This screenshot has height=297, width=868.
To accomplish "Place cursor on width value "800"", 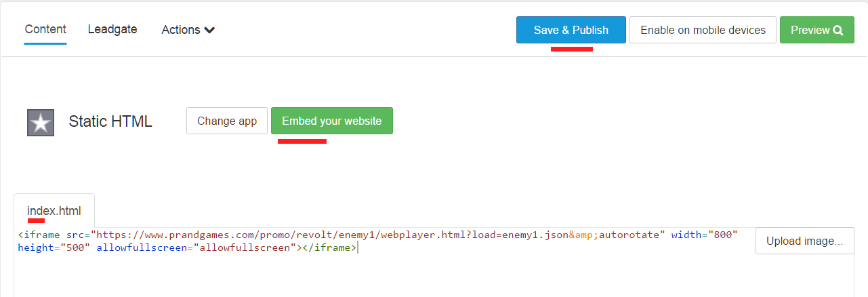I will 721,235.
